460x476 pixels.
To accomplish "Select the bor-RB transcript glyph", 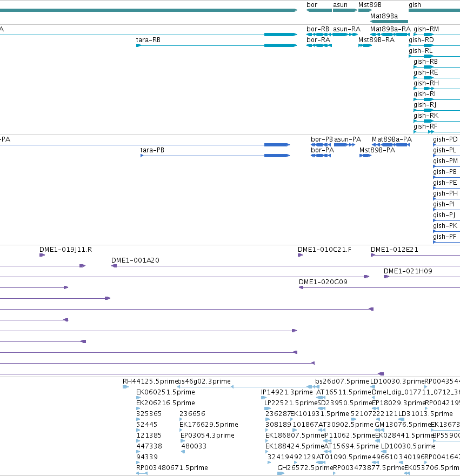I will [319, 35].
